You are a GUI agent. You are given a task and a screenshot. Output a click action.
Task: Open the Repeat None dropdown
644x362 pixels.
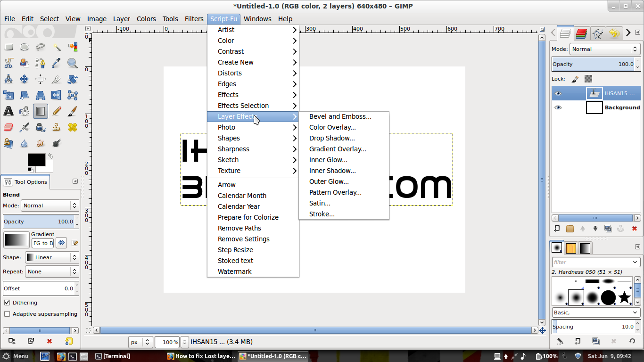pos(51,271)
